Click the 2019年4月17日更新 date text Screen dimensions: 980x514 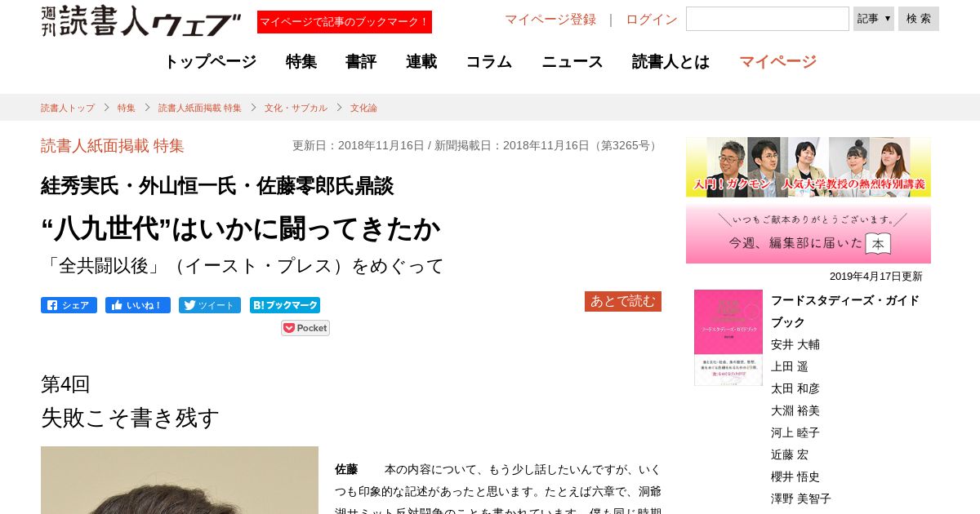(x=876, y=277)
